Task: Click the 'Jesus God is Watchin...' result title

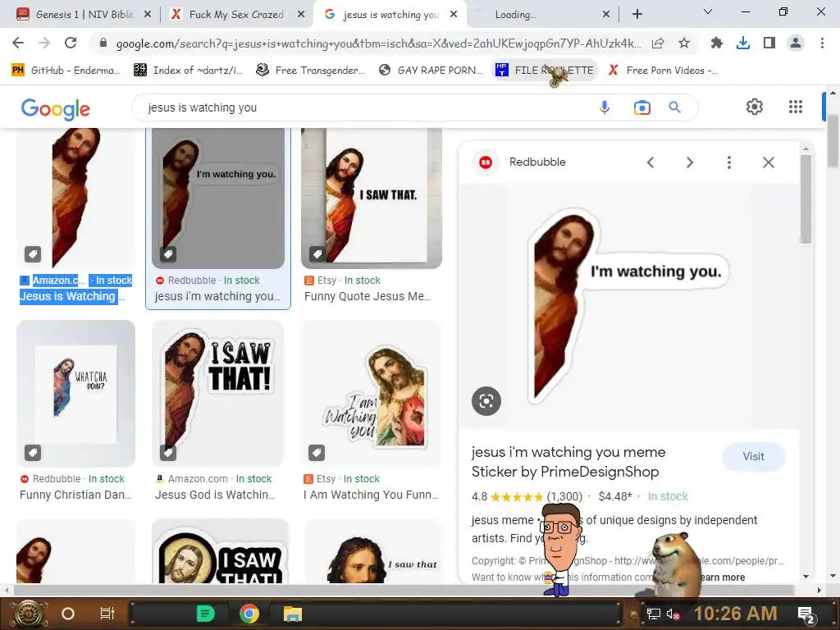Action: [215, 495]
